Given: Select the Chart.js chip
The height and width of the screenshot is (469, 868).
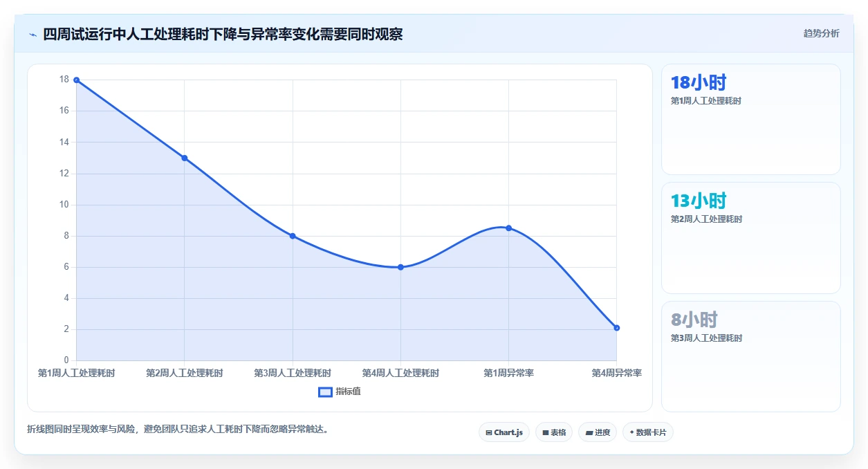Looking at the screenshot, I should click(x=504, y=432).
